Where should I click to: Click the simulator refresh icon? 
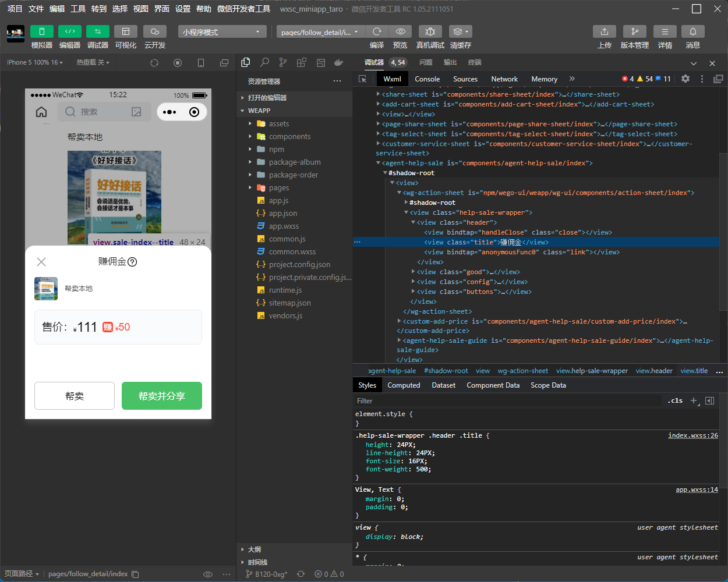[x=154, y=63]
